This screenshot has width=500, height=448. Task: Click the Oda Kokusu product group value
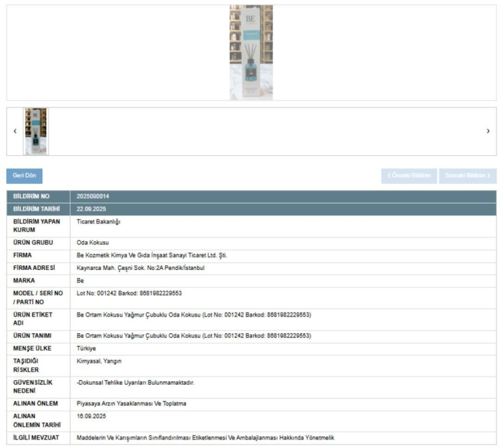[93, 243]
